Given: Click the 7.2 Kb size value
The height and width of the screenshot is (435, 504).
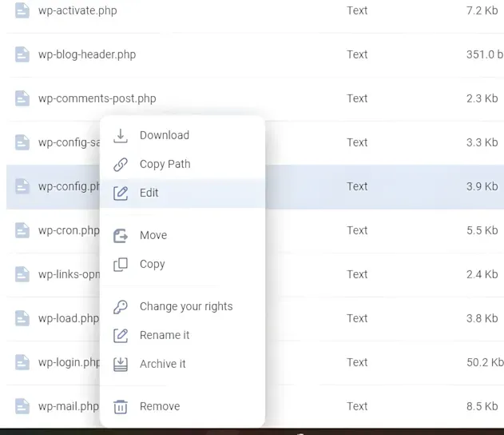Looking at the screenshot, I should pos(482,10).
